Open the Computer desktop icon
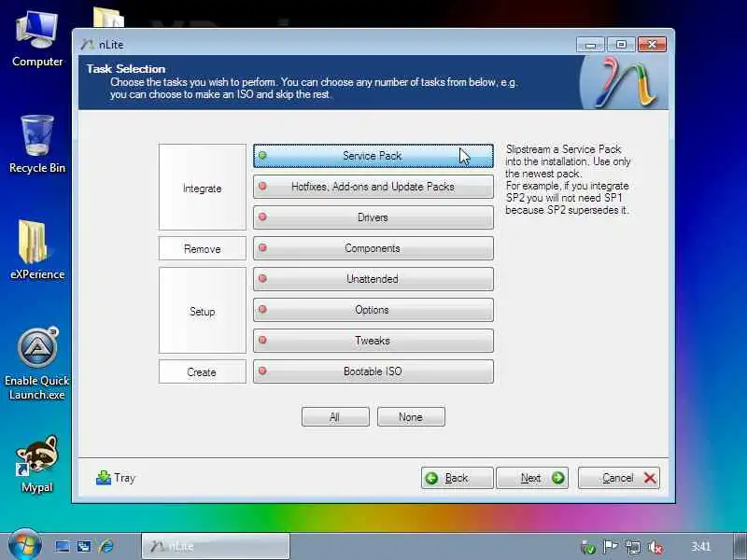This screenshot has width=747, height=560. pos(37,39)
